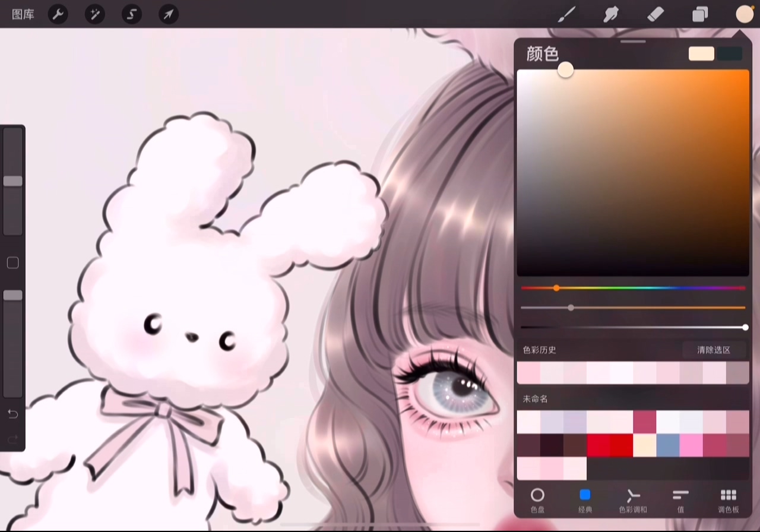Select the cream primary color chip
Screen dimensions: 760x532
click(701, 53)
